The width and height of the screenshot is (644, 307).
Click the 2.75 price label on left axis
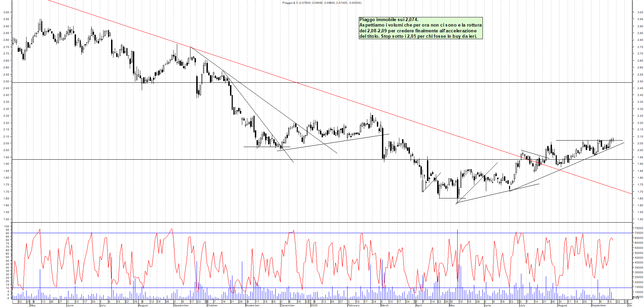point(6,47)
